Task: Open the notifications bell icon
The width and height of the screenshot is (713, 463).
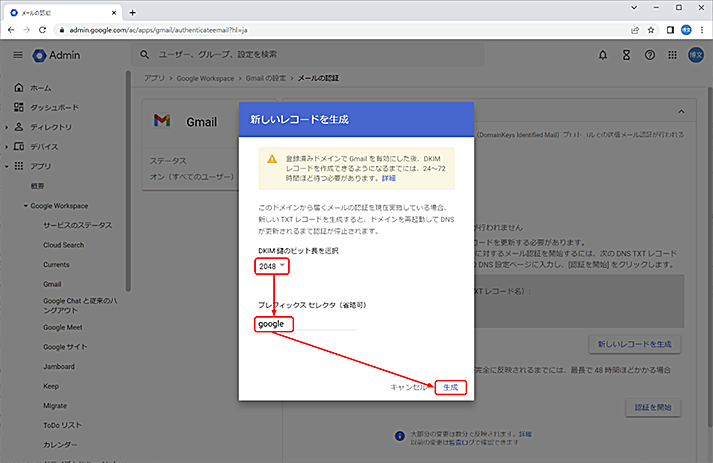Action: click(603, 55)
